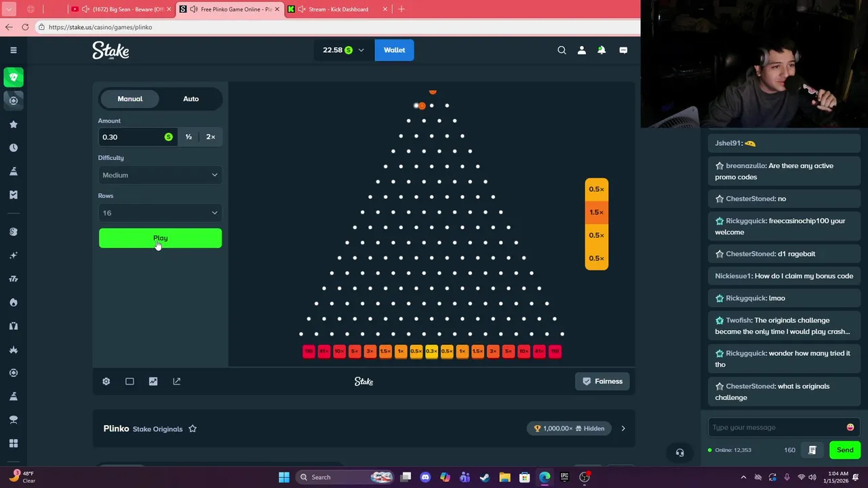The image size is (868, 488).
Task: Open the Rows dropdown set to 16
Action: click(160, 213)
